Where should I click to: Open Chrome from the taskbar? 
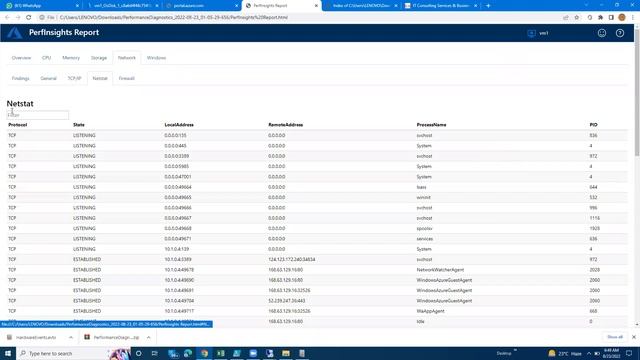point(204,353)
